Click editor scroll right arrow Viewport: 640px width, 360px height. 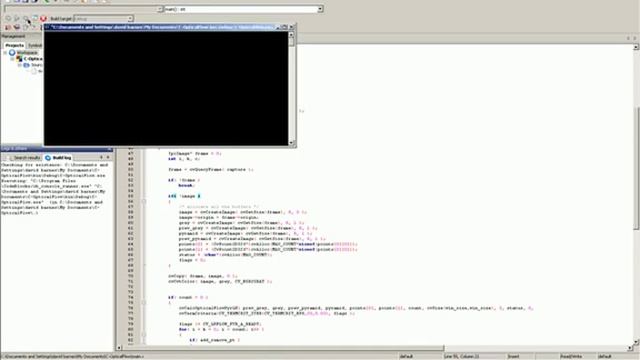[x=631, y=348]
